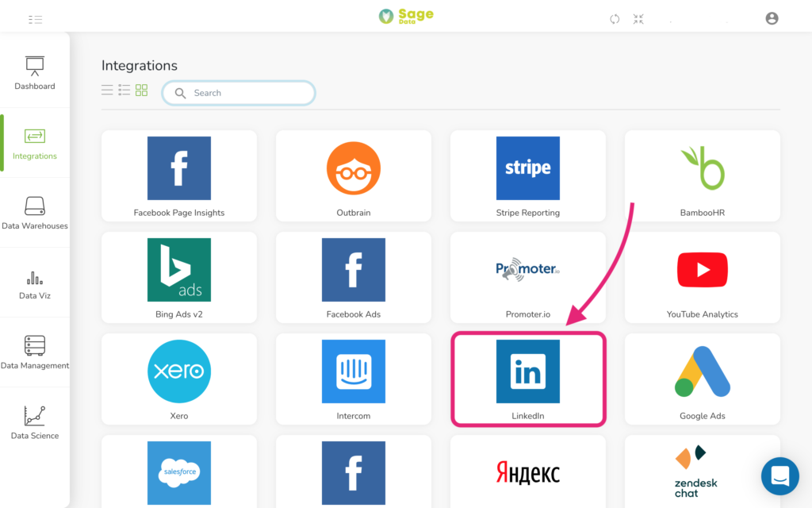Viewport: 812px width, 508px height.
Task: Choose the Zendesk Chat integration
Action: coord(703,471)
